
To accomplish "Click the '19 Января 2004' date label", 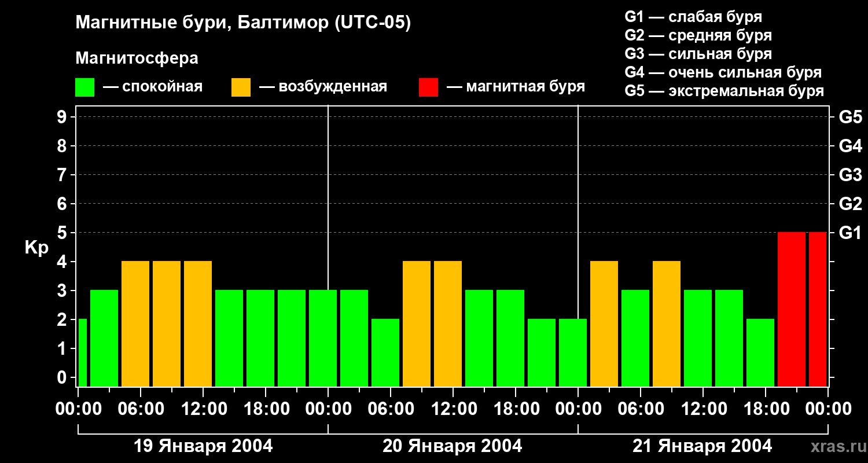I will [203, 446].
